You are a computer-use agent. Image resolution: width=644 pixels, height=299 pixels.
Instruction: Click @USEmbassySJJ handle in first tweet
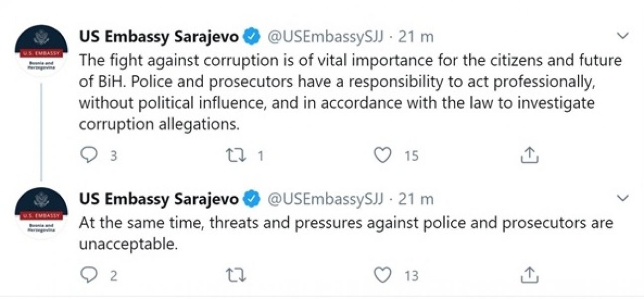point(326,36)
